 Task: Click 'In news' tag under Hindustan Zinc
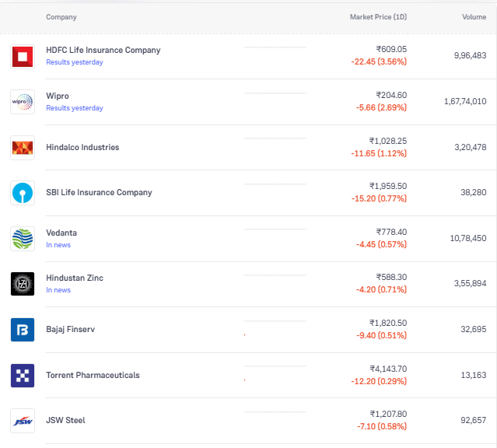point(58,290)
